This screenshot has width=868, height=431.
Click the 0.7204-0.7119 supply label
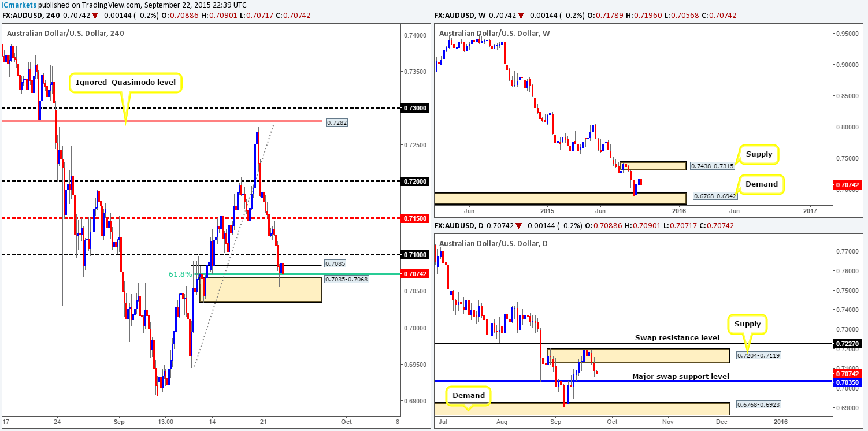click(x=759, y=355)
